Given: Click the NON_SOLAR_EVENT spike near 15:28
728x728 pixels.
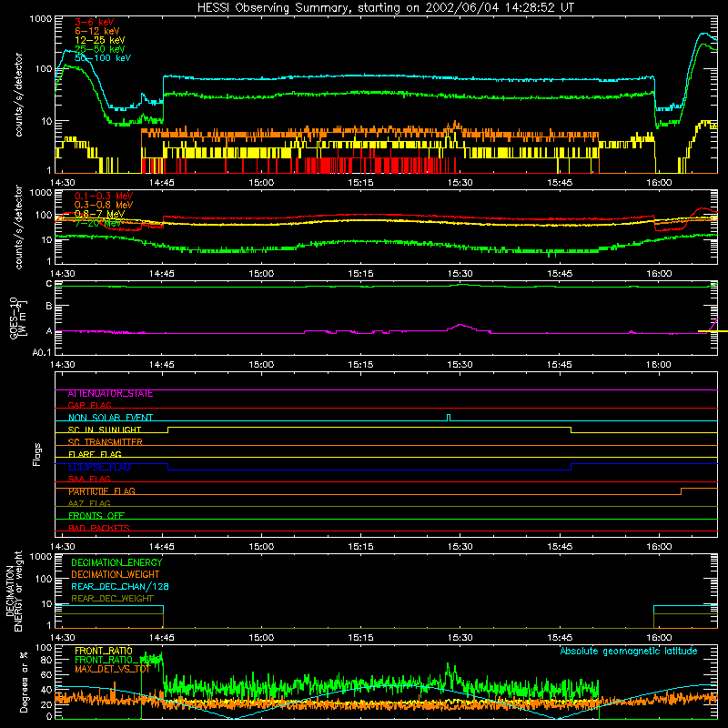Looking at the screenshot, I should click(x=449, y=418).
